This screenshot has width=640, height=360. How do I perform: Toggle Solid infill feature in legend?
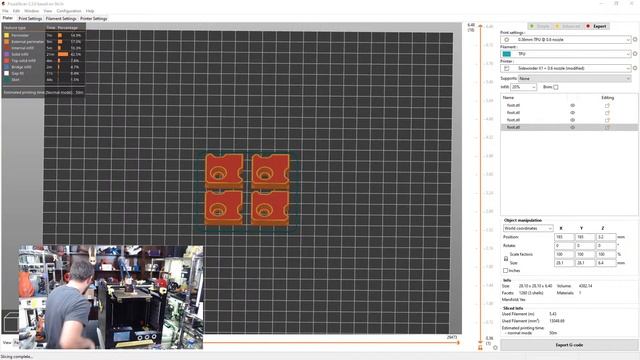coord(16,54)
